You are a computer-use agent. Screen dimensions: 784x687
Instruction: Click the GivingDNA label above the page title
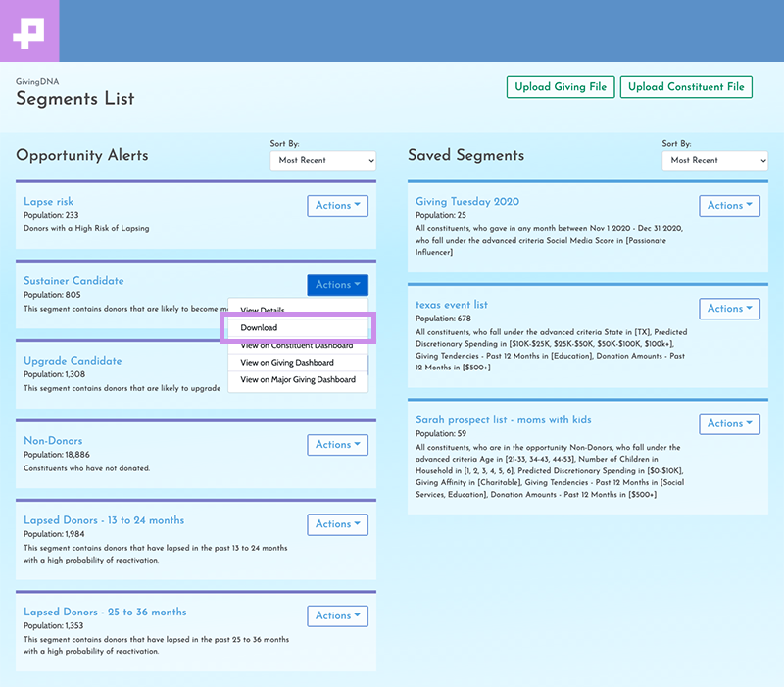tap(37, 81)
